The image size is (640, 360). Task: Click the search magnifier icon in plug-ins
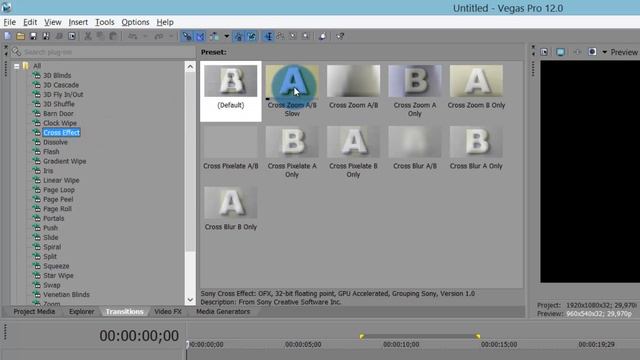[16, 52]
